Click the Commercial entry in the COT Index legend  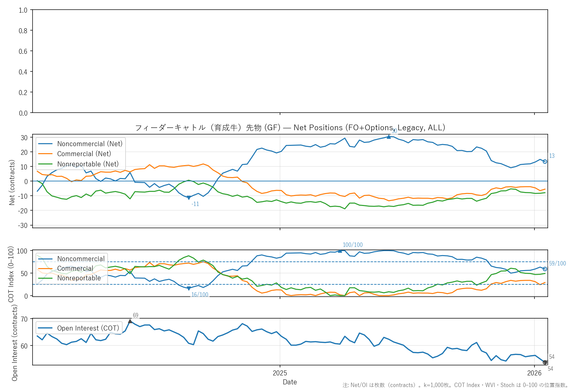tap(75, 268)
